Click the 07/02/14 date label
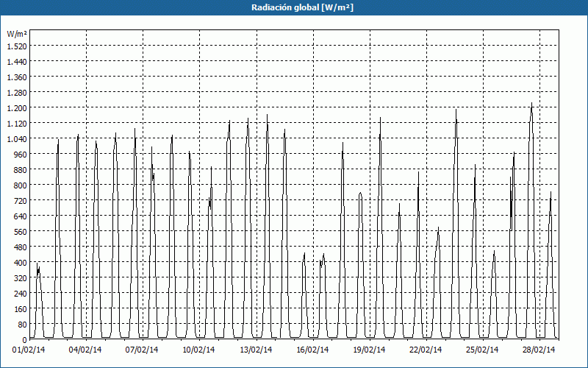The image size is (588, 368). click(x=142, y=350)
